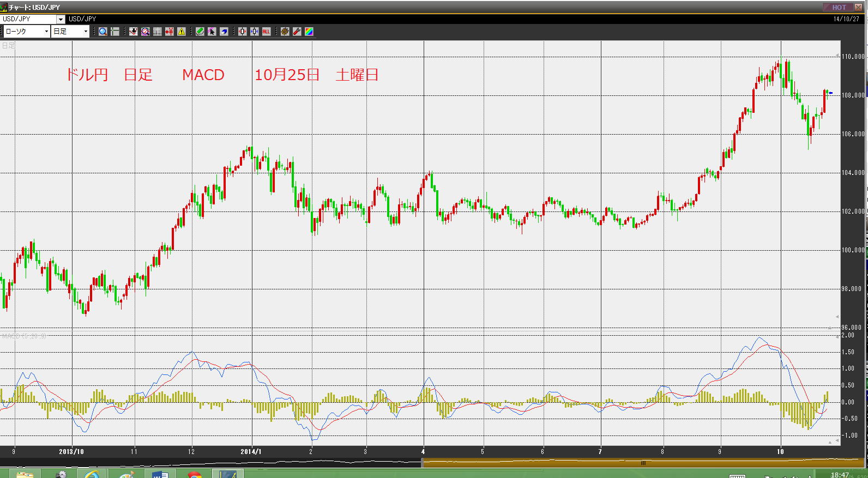Open Chrome from the taskbar

pyautogui.click(x=194, y=474)
